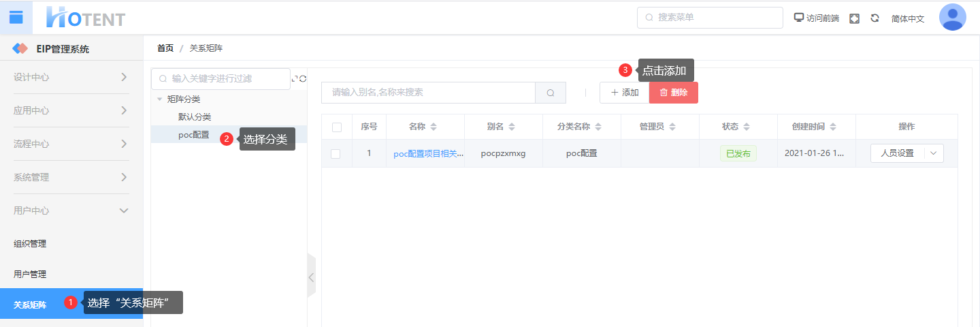
Task: Tick the select-all header checkbox
Action: [x=336, y=127]
